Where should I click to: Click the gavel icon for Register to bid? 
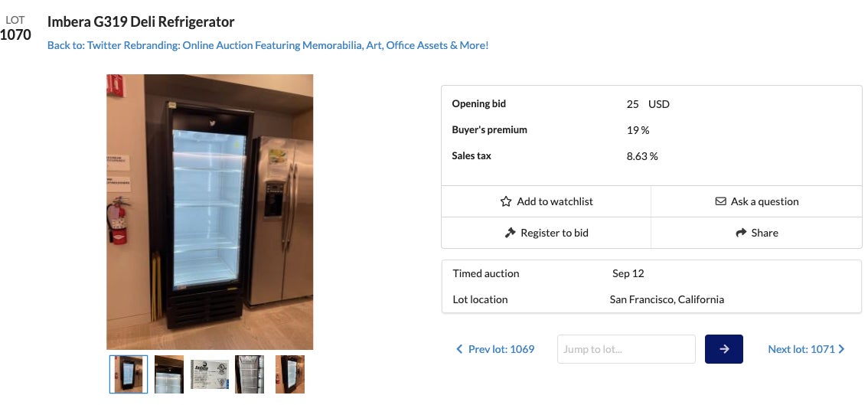click(511, 233)
